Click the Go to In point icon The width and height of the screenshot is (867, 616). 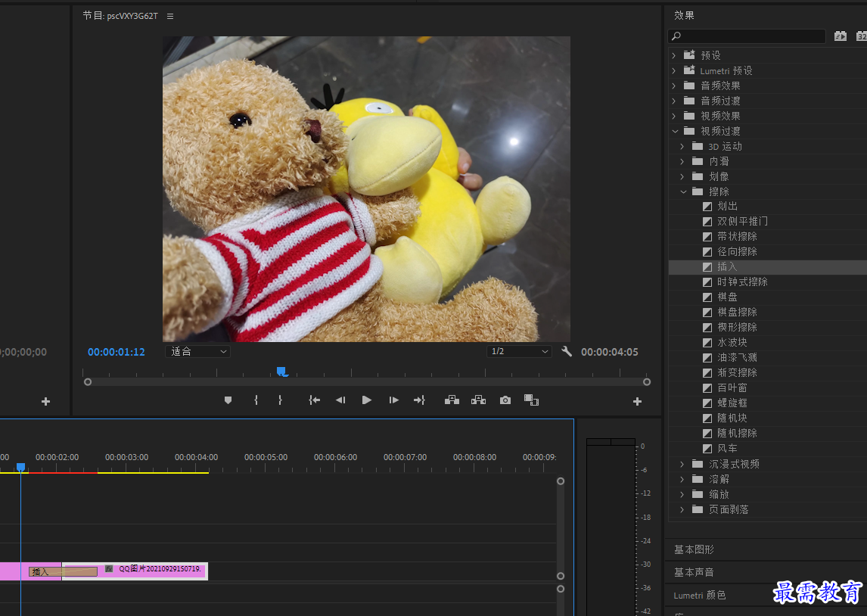(314, 400)
